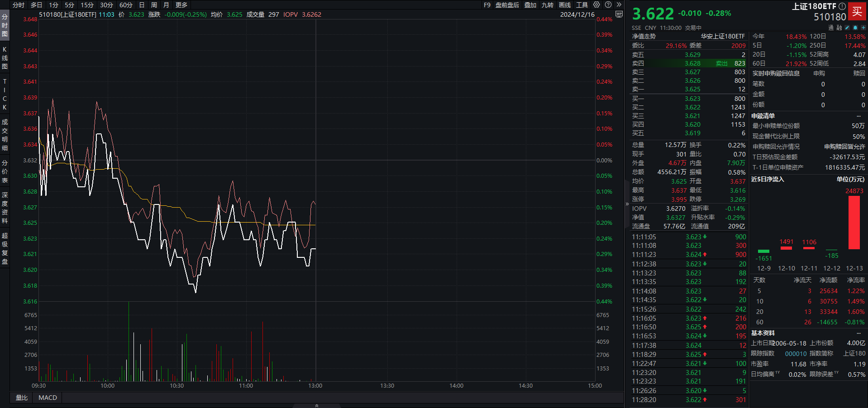Open 超级复盘 in left sidebar
The image size is (868, 408).
[x=5, y=249]
